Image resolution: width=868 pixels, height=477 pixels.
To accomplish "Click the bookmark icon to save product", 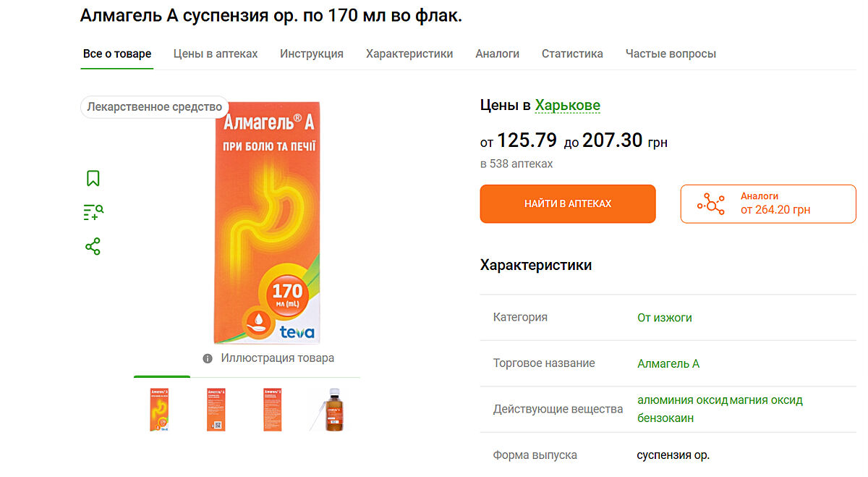I will pos(93,178).
